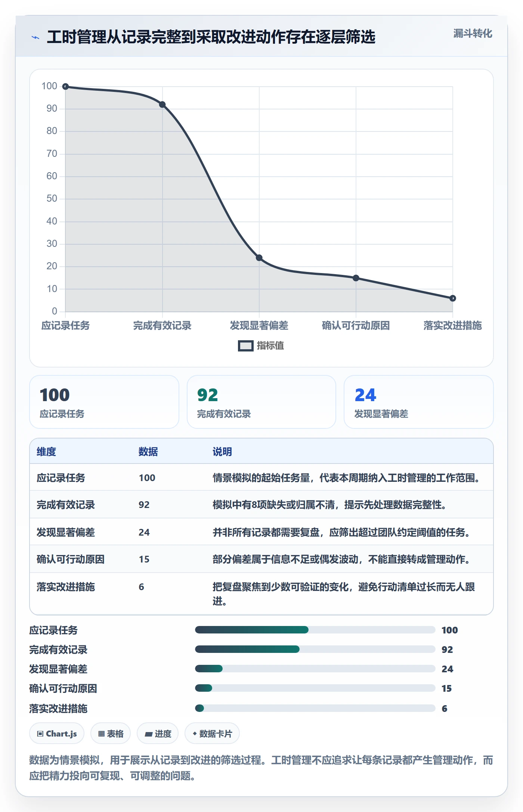This screenshot has height=812, width=523.
Task: Click the 指标值 legend label
Action: pyautogui.click(x=270, y=346)
